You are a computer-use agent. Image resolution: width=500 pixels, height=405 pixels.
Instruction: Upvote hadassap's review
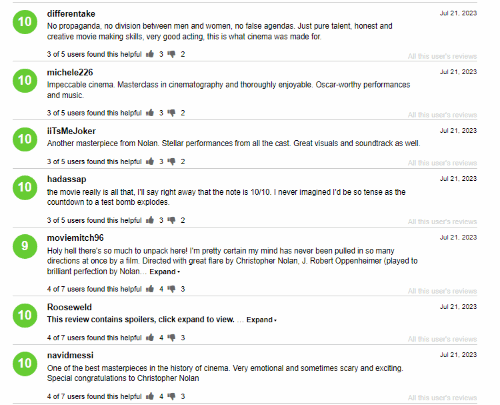click(x=150, y=220)
